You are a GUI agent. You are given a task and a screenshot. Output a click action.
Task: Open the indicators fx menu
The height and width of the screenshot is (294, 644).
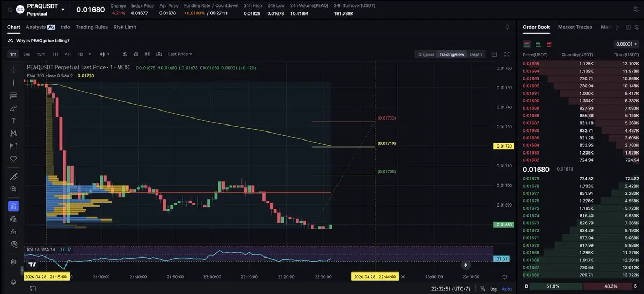pos(125,54)
